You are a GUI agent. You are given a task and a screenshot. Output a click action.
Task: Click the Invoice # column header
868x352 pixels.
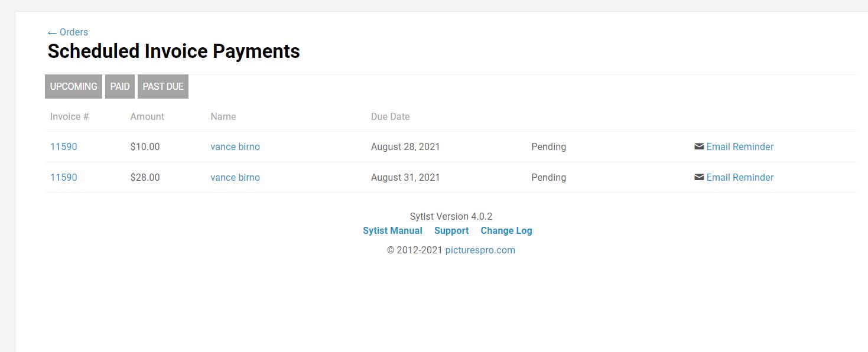(69, 116)
